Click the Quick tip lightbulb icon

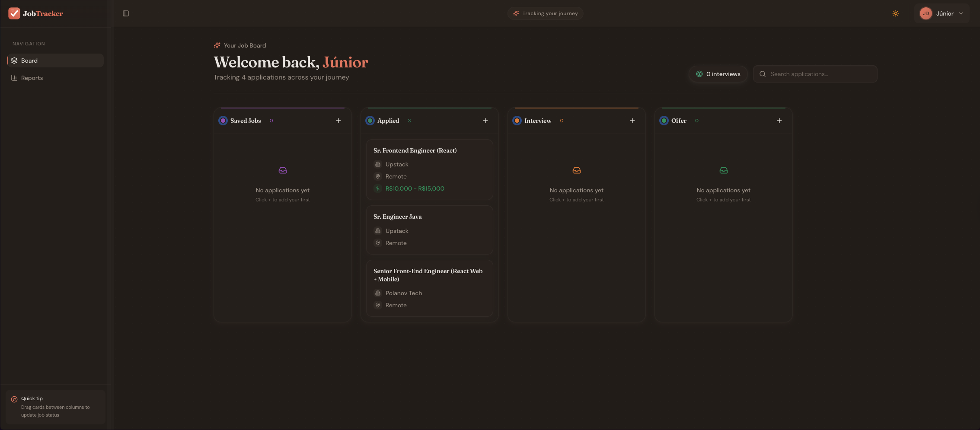[13, 399]
